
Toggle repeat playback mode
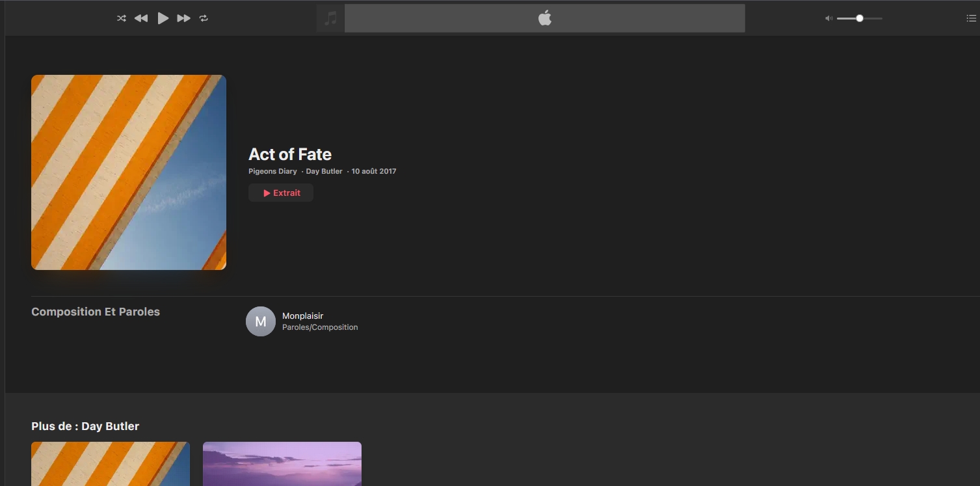(x=204, y=18)
